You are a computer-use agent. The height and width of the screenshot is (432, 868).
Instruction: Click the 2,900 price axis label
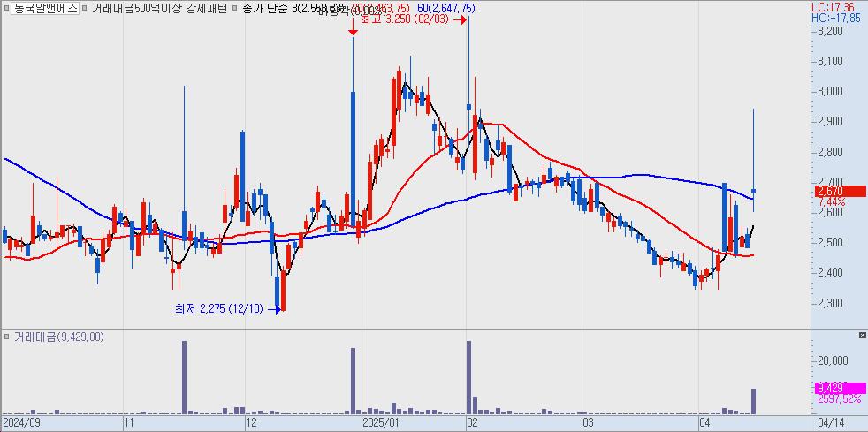point(830,121)
